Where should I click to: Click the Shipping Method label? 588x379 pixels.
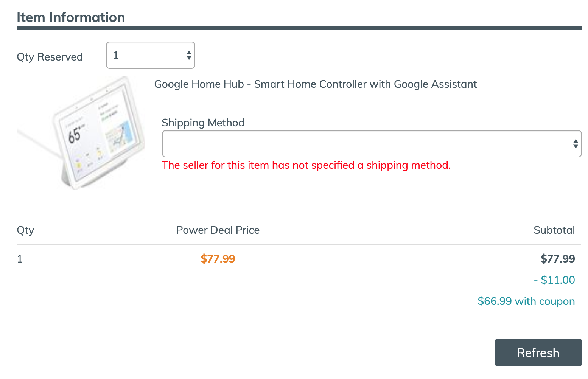(x=203, y=123)
